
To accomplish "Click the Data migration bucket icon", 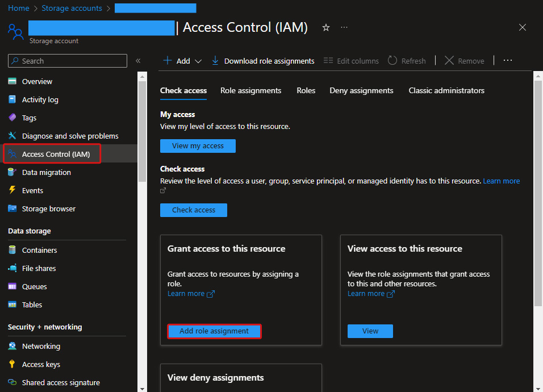I will click(x=12, y=172).
